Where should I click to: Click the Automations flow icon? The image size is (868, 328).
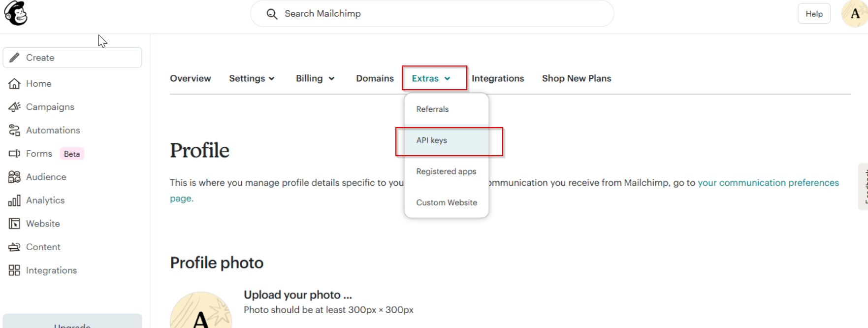(14, 130)
